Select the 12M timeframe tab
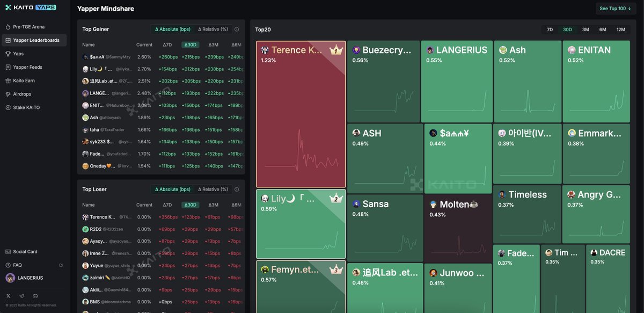 click(x=621, y=30)
